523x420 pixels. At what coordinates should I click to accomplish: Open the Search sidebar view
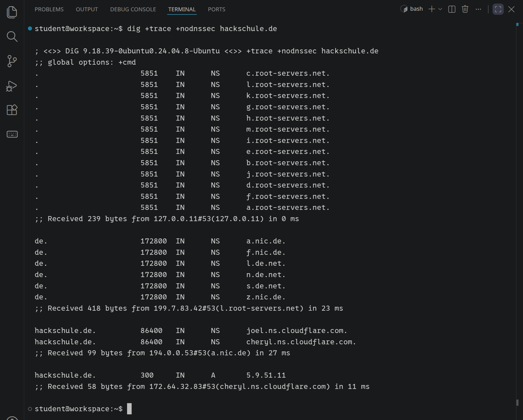pyautogui.click(x=12, y=36)
